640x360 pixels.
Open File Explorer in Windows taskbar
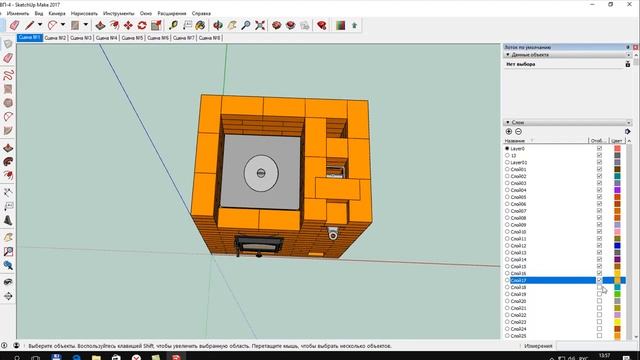[x=96, y=358]
